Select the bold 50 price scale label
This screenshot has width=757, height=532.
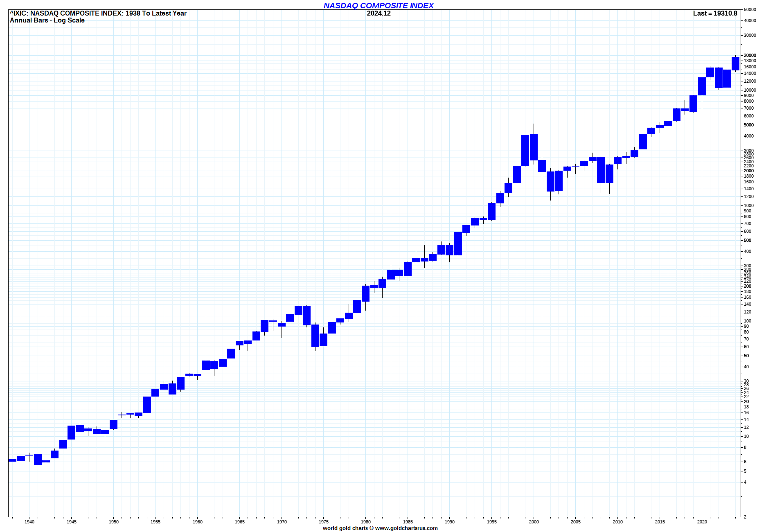(x=746, y=356)
